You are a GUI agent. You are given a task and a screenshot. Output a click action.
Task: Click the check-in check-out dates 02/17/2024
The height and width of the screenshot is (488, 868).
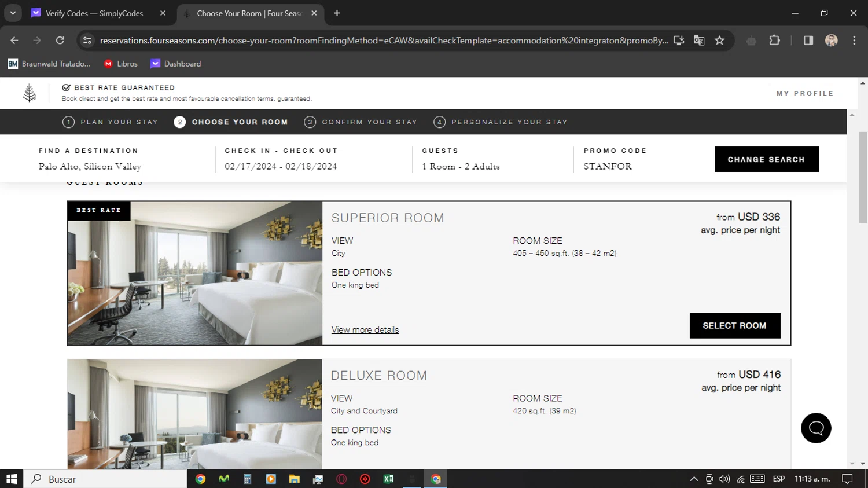tap(281, 166)
